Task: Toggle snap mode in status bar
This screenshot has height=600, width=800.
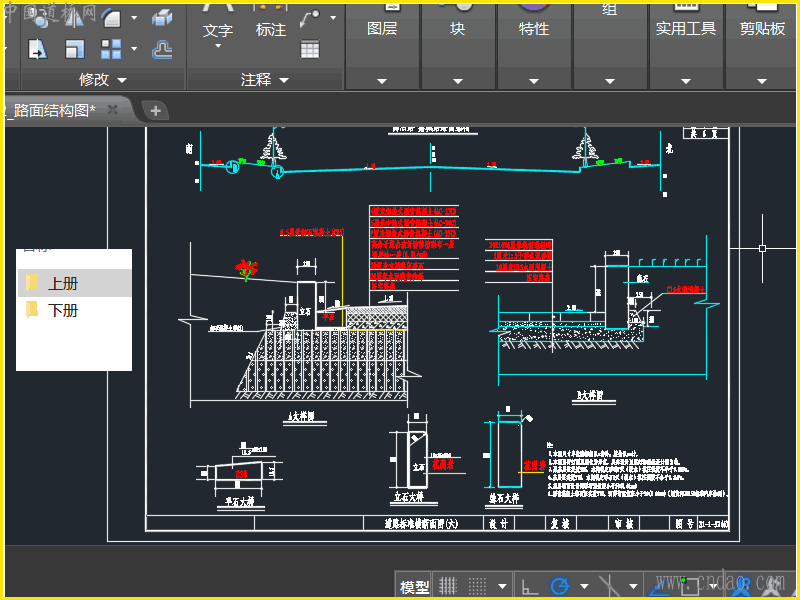Action: [x=478, y=585]
